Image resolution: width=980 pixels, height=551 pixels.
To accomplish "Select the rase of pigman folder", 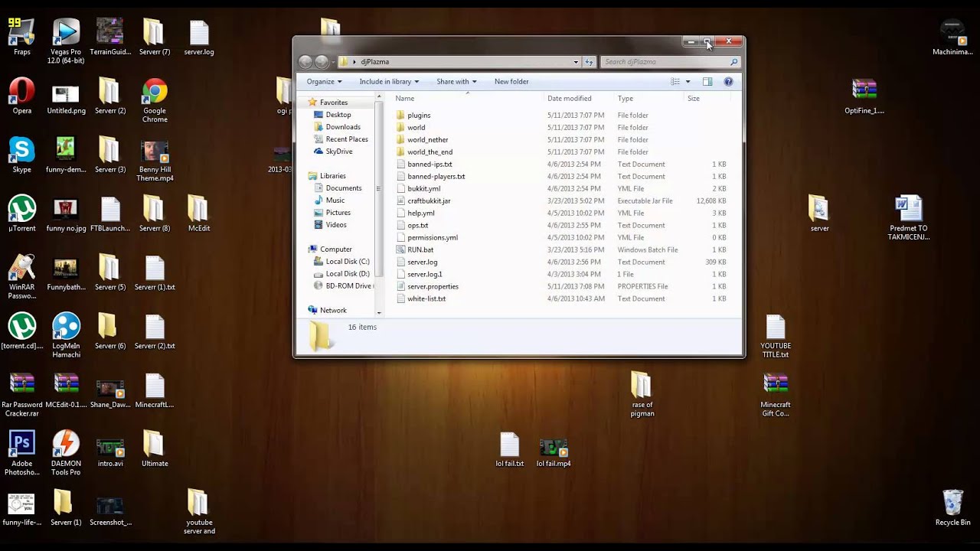I will click(x=642, y=395).
